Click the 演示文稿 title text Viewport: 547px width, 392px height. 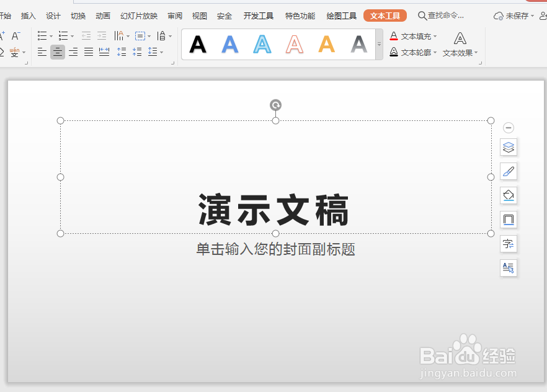(274, 210)
